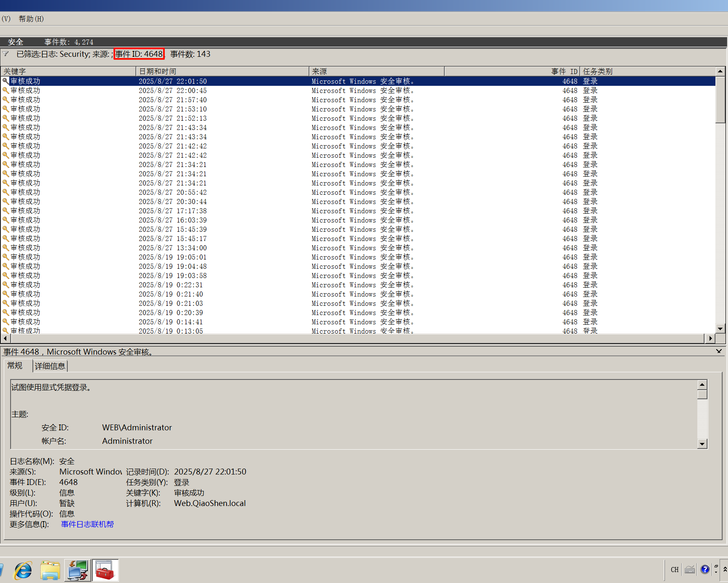Close the event detail preview pane
Image resolution: width=728 pixels, height=583 pixels.
719,351
